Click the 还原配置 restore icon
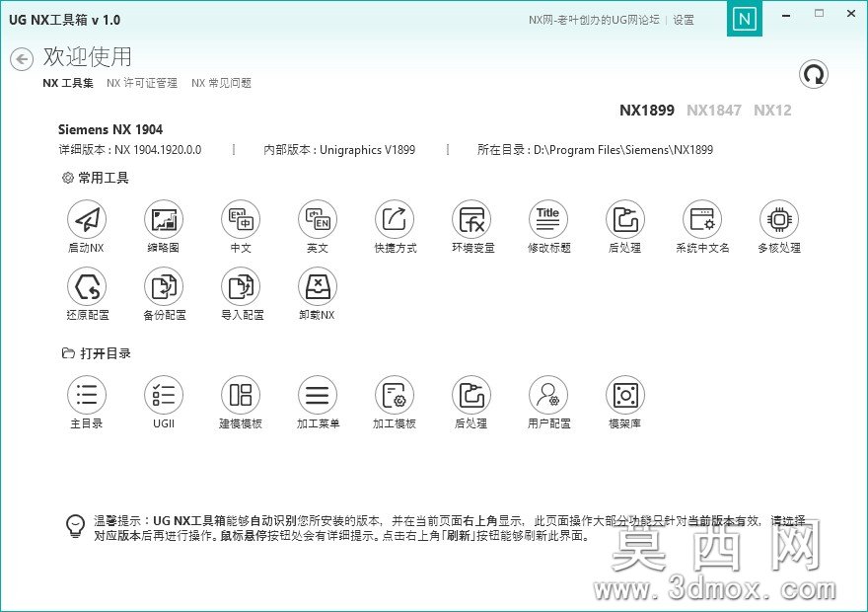This screenshot has height=612, width=868. click(x=87, y=286)
